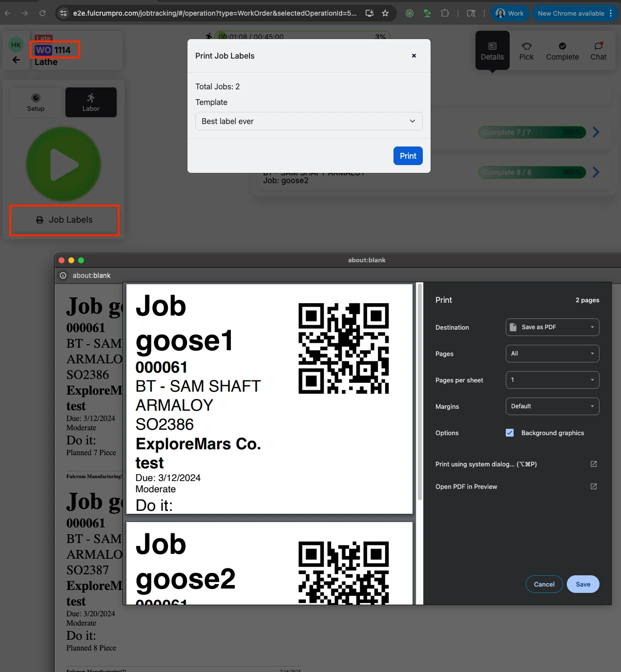Image resolution: width=621 pixels, height=672 pixels.
Task: Open the Destination Save as PDF dropdown
Action: point(552,327)
